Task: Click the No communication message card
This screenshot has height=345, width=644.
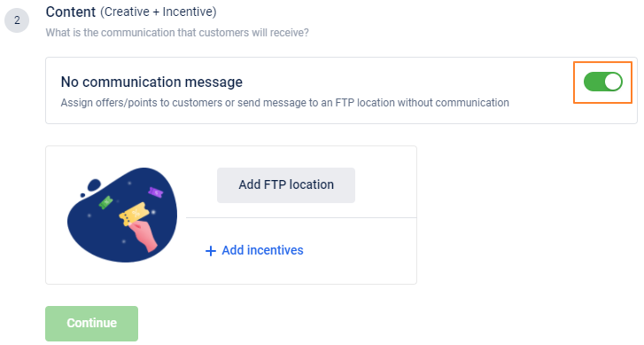Action: tap(341, 90)
